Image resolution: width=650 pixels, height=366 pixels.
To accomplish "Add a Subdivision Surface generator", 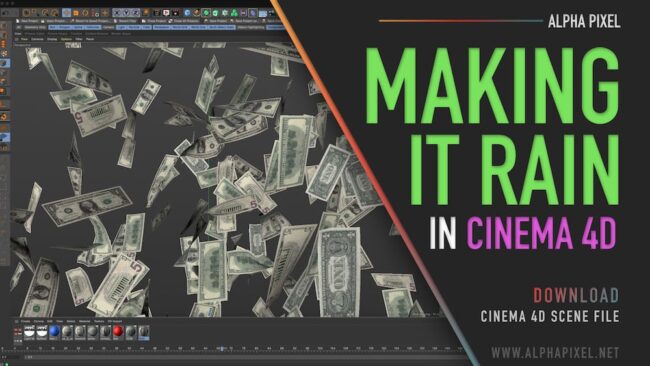I will click(206, 13).
